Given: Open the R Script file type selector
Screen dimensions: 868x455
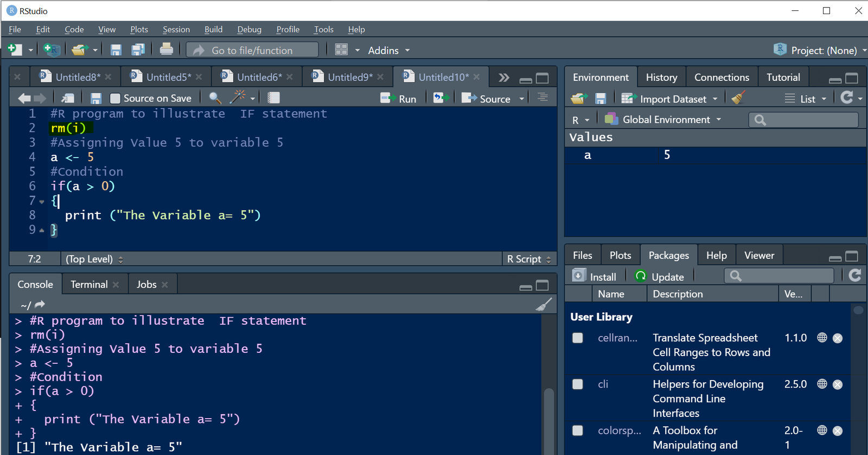Looking at the screenshot, I should (529, 259).
